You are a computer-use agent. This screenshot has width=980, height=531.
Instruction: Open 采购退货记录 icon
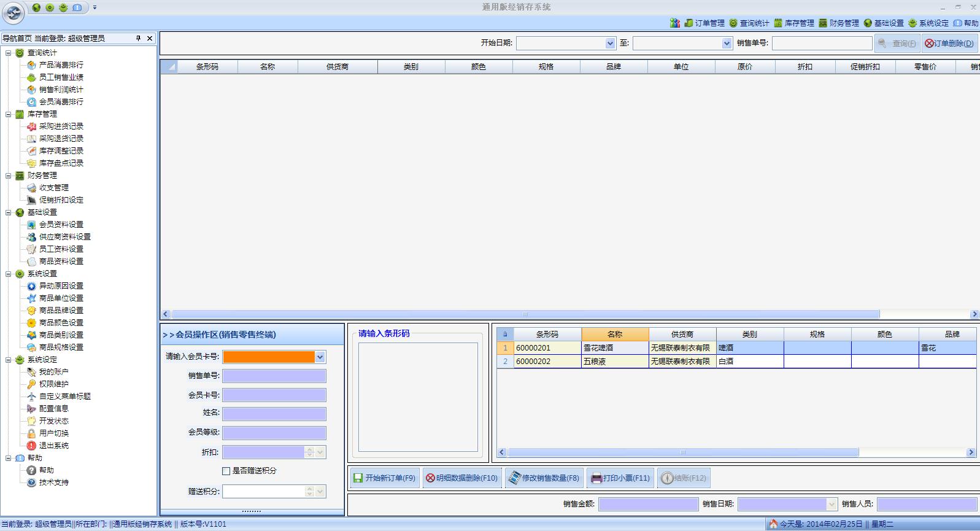pyautogui.click(x=31, y=139)
